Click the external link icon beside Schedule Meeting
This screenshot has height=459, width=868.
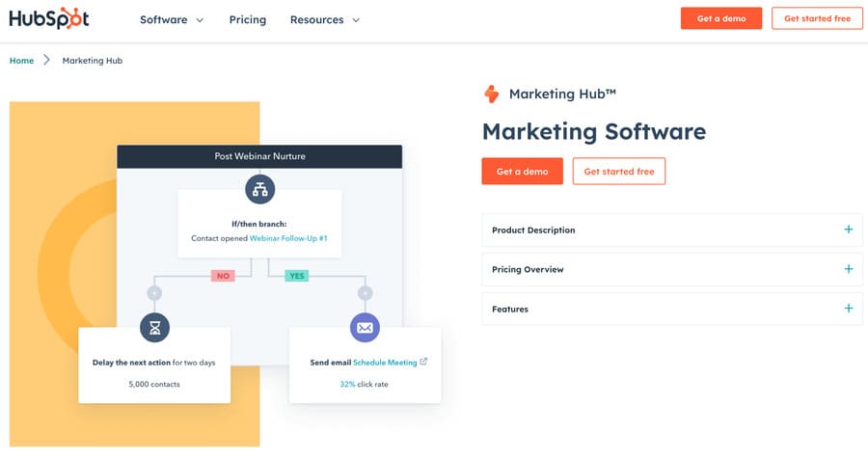[x=423, y=362]
